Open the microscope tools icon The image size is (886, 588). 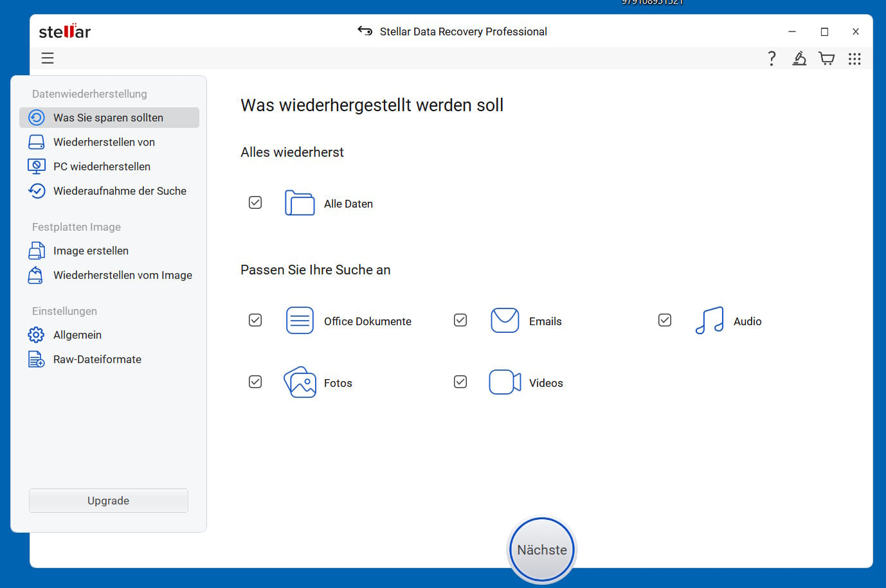[799, 59]
